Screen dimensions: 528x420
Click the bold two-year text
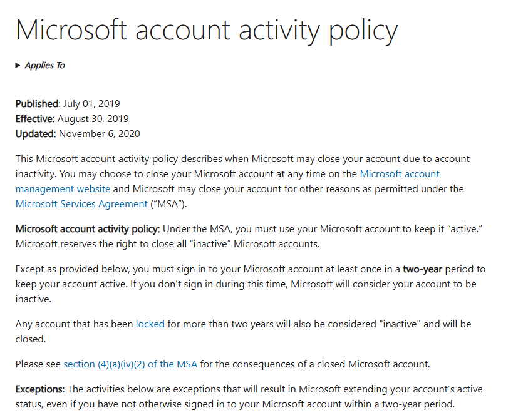(x=422, y=269)
